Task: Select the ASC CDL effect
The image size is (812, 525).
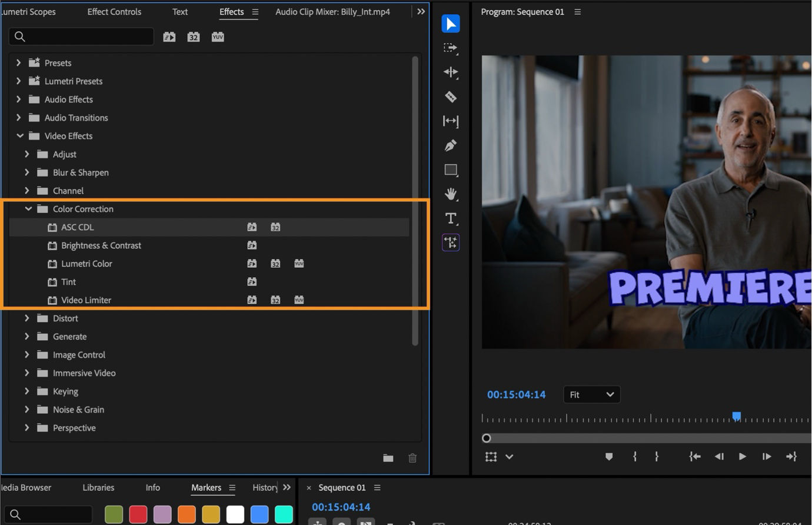Action: point(78,227)
